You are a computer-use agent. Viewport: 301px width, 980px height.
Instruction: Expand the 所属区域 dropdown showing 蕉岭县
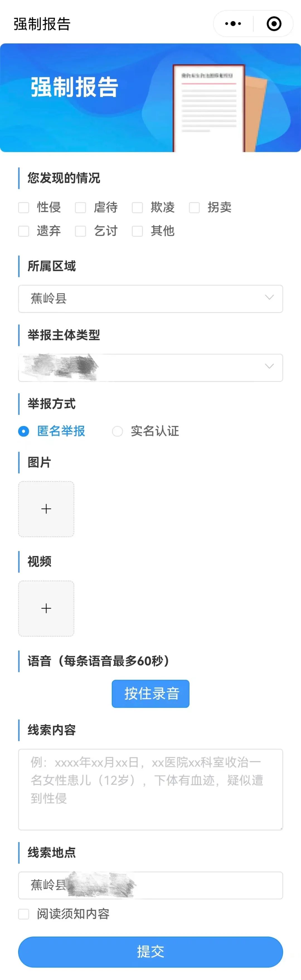click(x=151, y=299)
